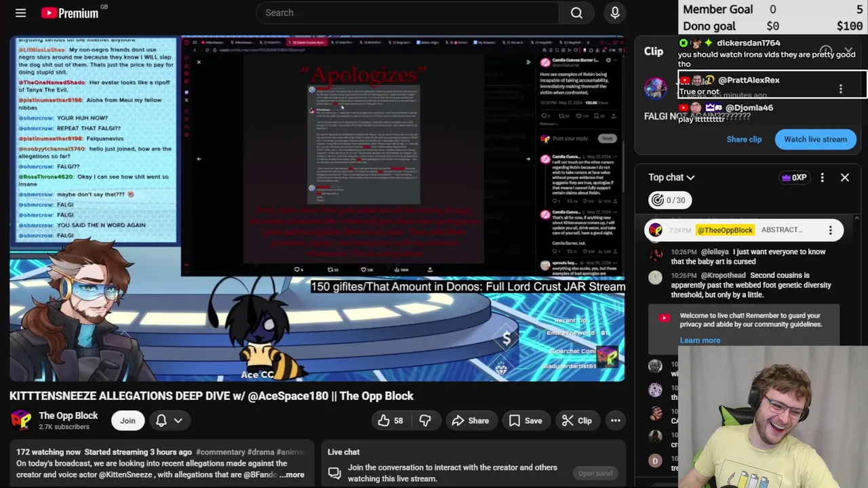Dislike the video with thumbs down

[x=425, y=421]
